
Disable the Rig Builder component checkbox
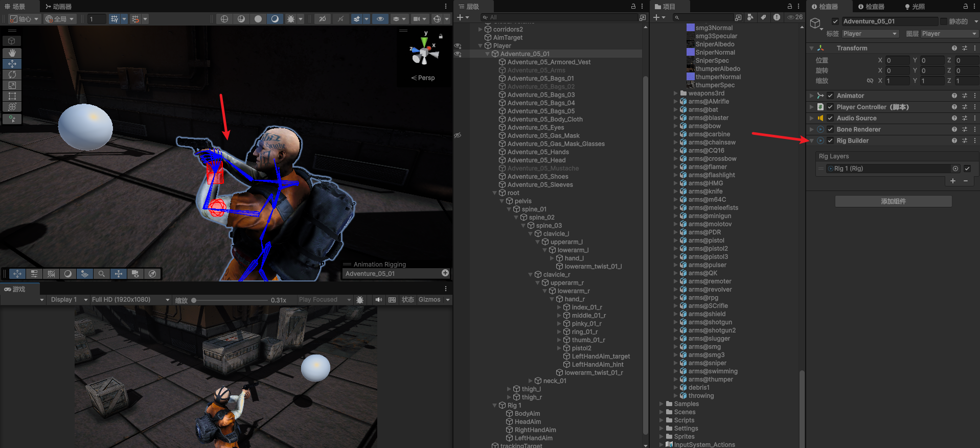point(830,140)
